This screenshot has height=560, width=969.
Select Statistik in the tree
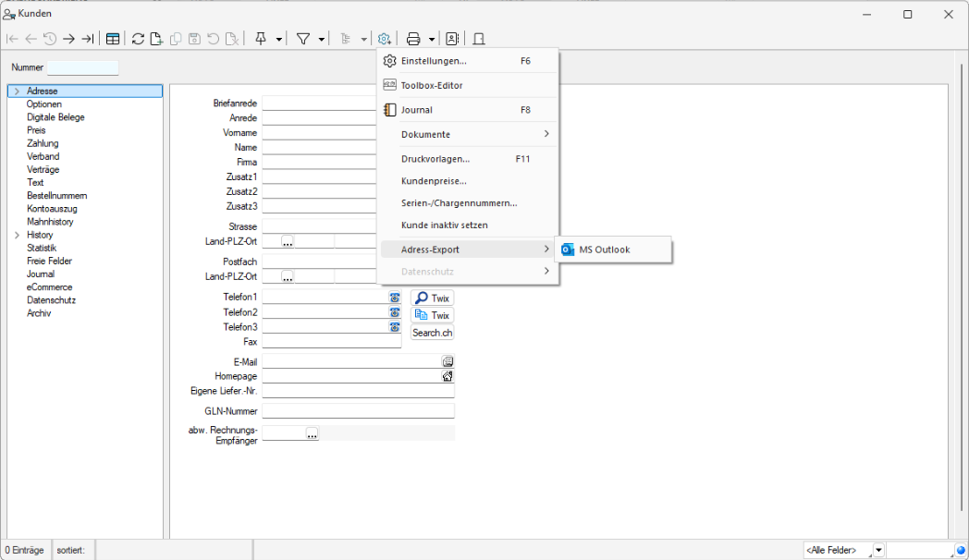[x=42, y=248]
